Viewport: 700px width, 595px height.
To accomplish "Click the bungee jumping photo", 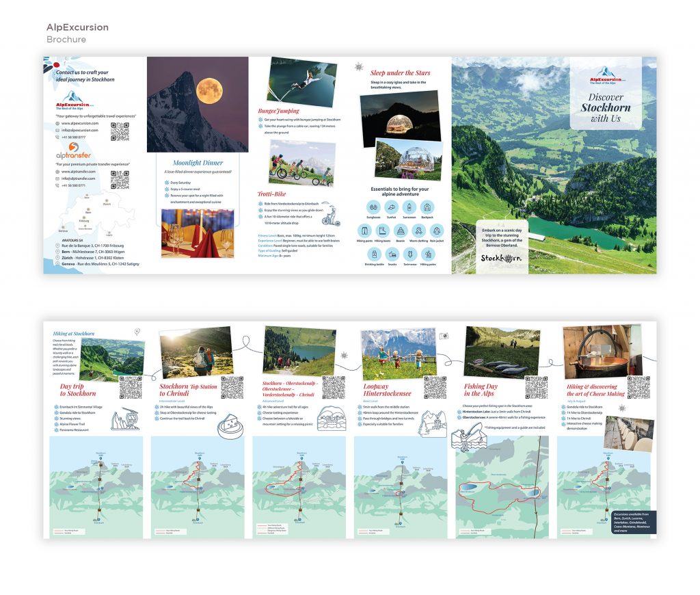I will click(x=301, y=81).
